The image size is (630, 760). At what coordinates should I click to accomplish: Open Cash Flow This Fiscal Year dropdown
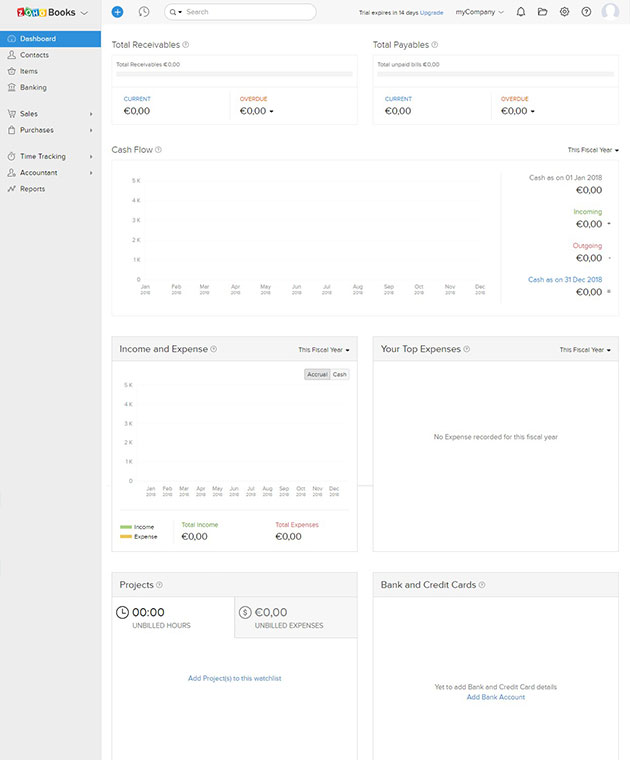[593, 150]
